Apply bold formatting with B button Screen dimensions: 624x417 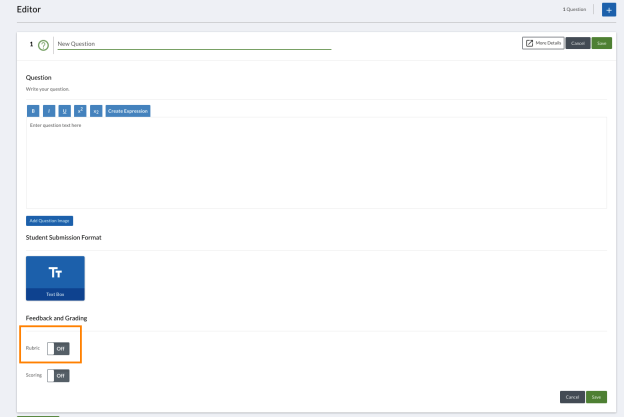(x=33, y=111)
